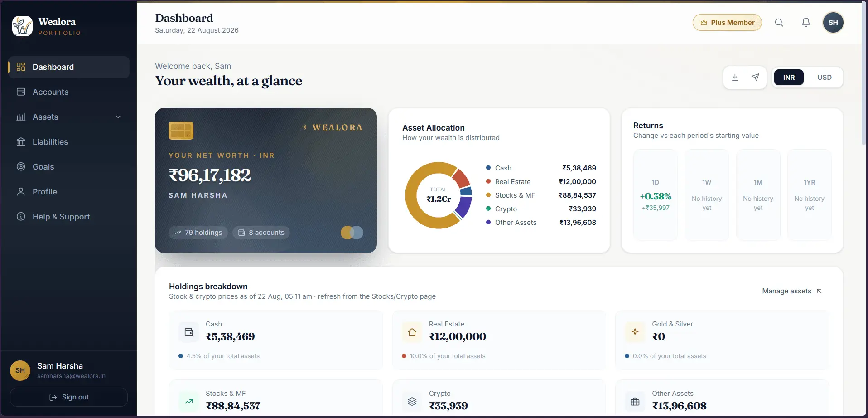Select the 1YR returns card
868x418 pixels.
pos(810,195)
